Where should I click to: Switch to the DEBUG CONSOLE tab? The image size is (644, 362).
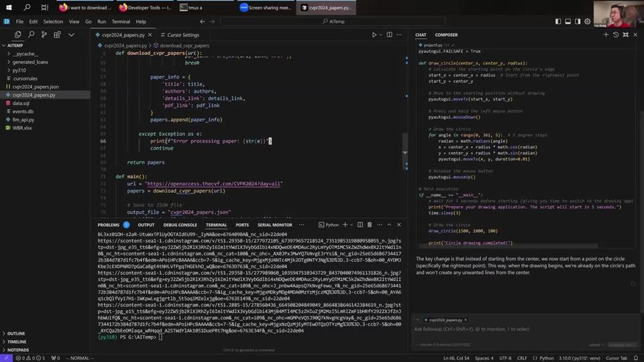click(x=180, y=225)
